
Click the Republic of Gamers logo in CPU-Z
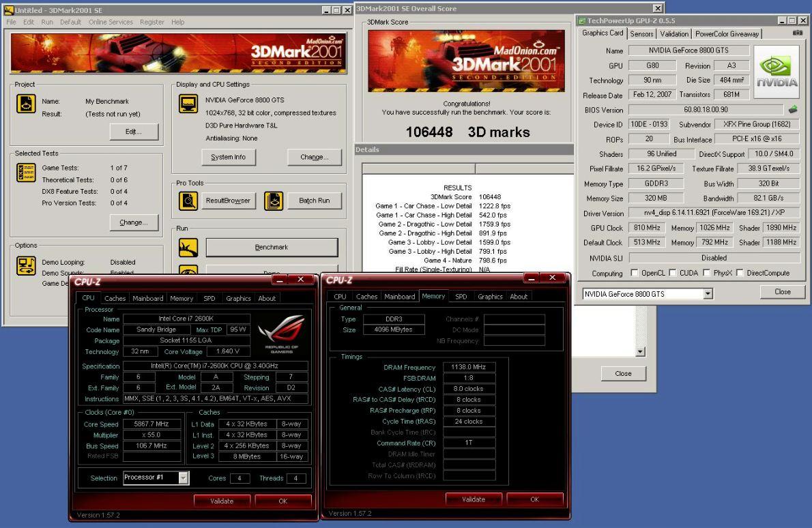[282, 334]
